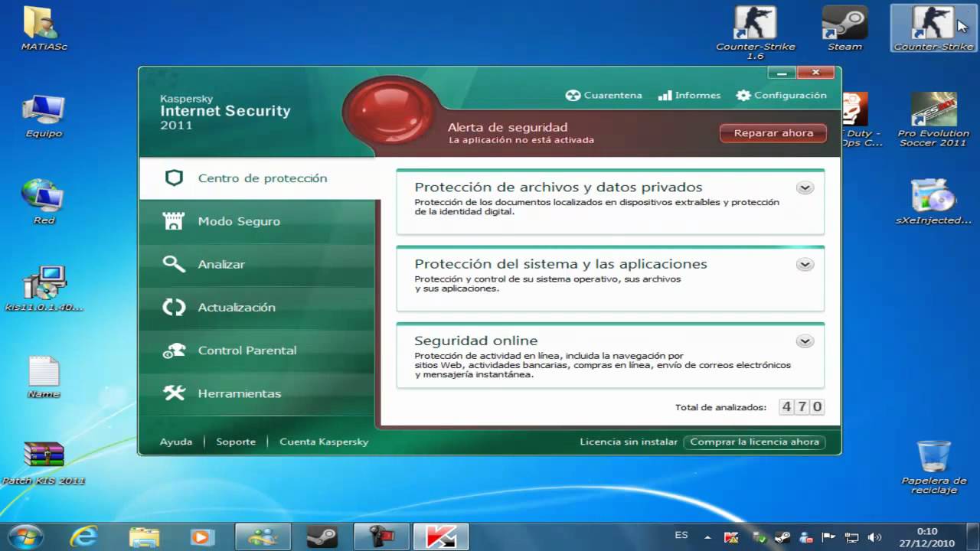Click the Kaspersky taskbar button
980x551 pixels.
(440, 536)
